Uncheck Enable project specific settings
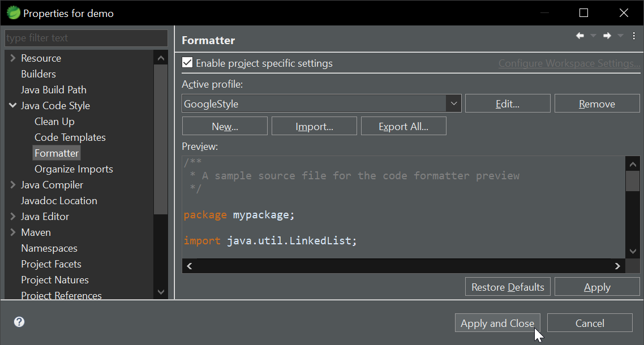The width and height of the screenshot is (644, 345). 187,63
